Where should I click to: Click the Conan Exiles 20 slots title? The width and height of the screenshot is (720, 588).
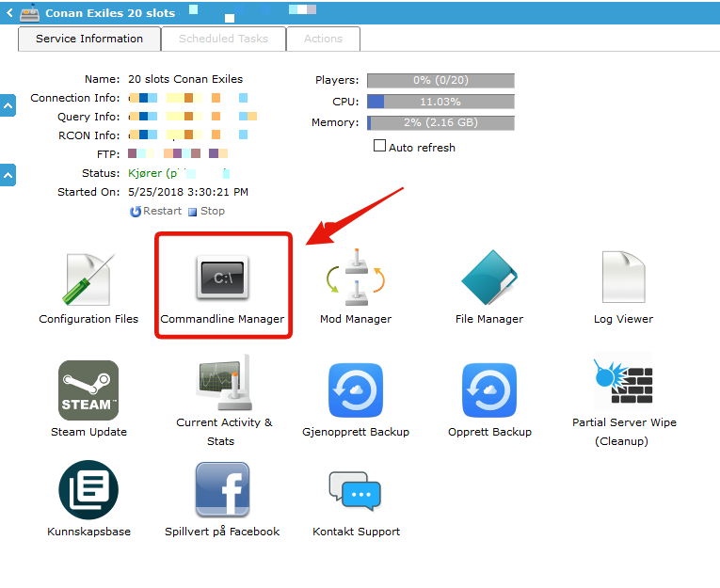click(110, 13)
